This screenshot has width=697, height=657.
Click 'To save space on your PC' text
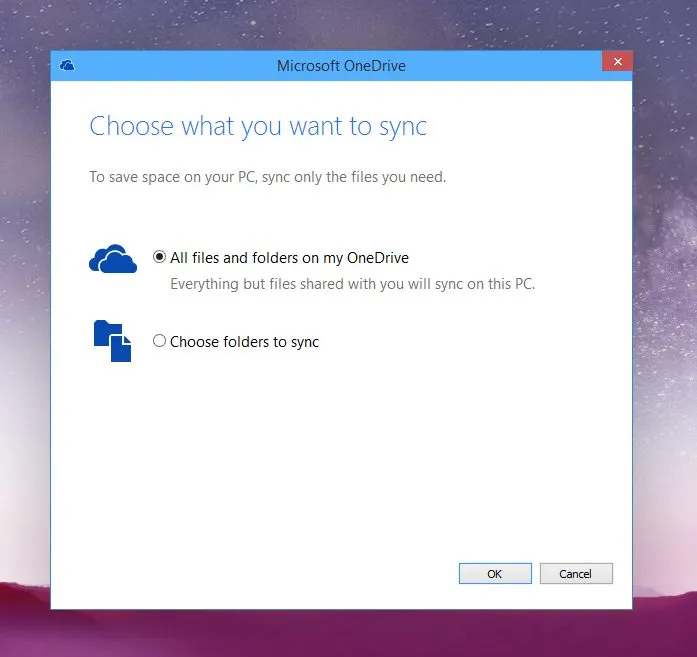tap(268, 177)
